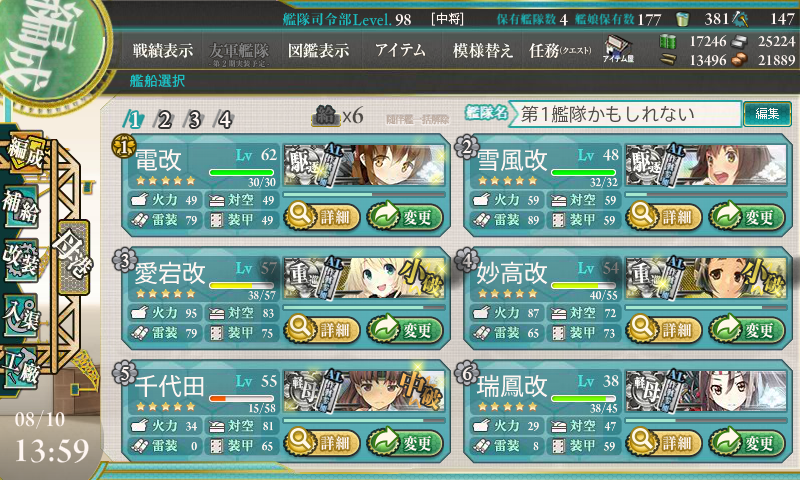Image resolution: width=800 pixels, height=480 pixels.
Task: Open the 入渠 docking side menu icon
Action: click(21, 315)
